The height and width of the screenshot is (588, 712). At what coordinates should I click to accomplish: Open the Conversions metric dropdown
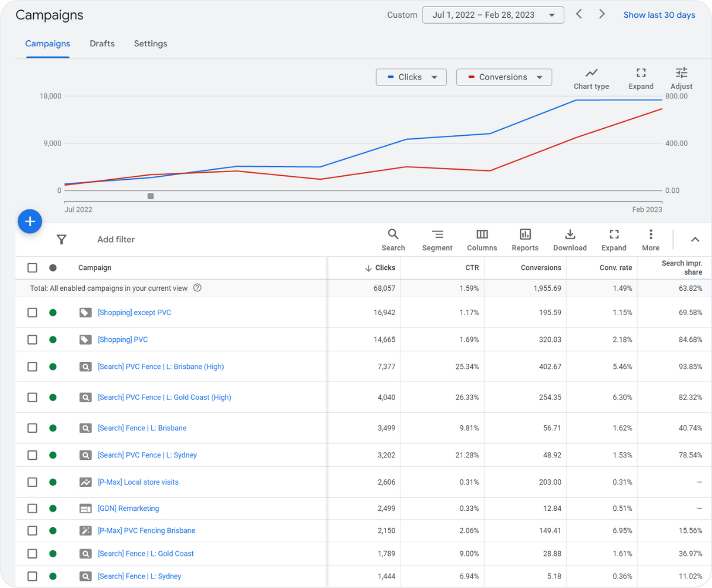(504, 77)
